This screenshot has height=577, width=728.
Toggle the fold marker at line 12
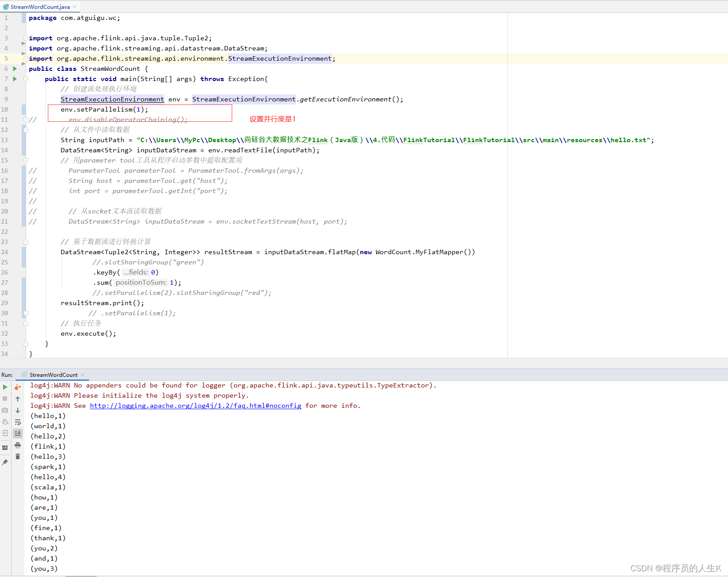click(x=26, y=130)
